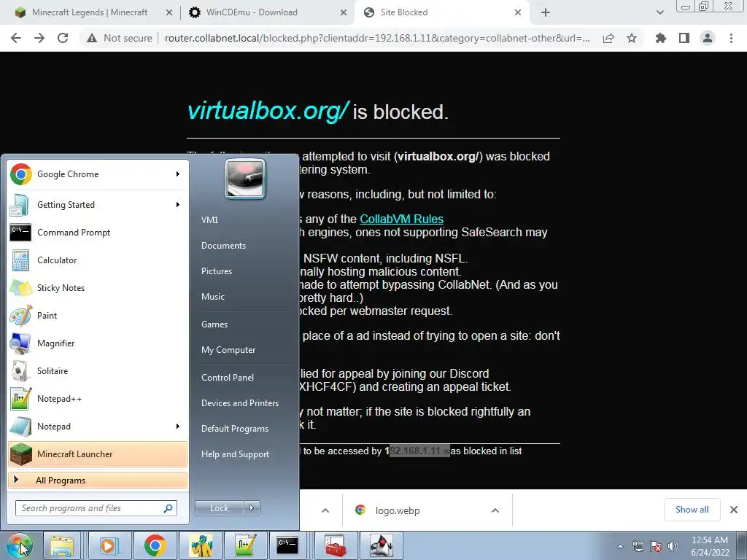Open Minecraft Launcher from Start menu
Viewport: 747px width, 560px height.
click(97, 454)
